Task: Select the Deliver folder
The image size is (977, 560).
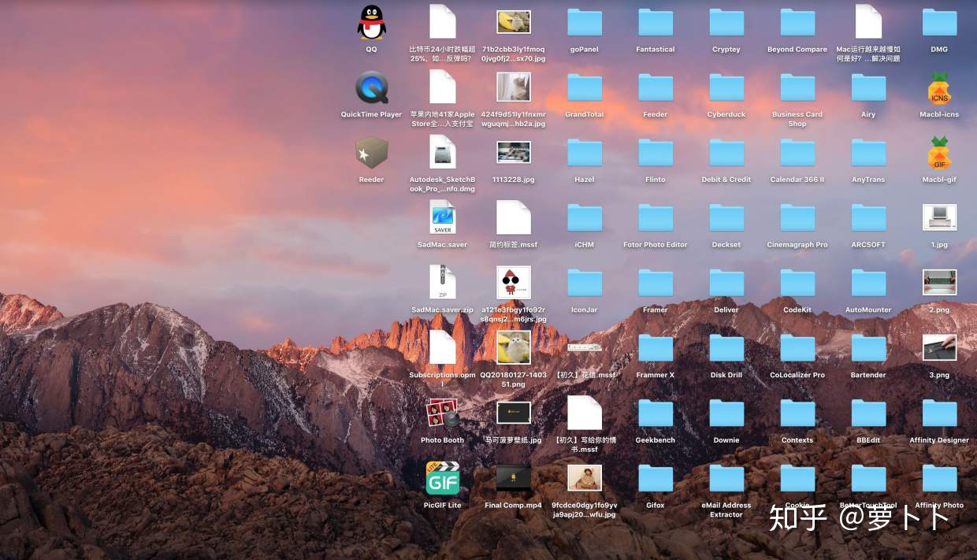Action: click(726, 284)
